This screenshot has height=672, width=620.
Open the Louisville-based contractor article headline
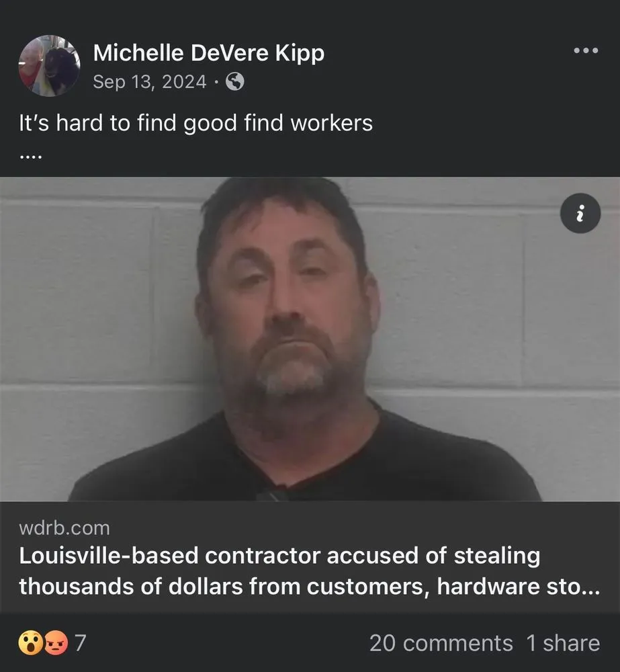310,571
